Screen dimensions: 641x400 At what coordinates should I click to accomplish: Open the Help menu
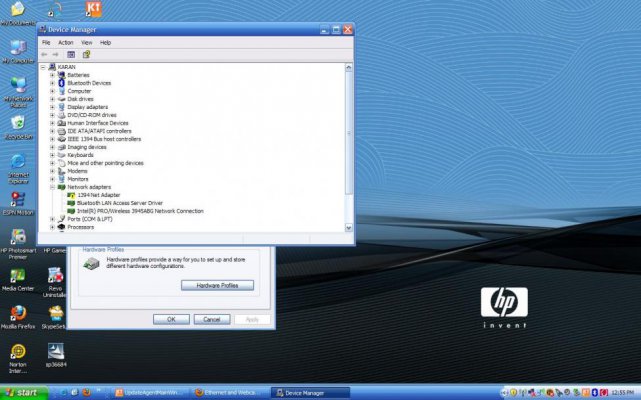click(x=105, y=43)
